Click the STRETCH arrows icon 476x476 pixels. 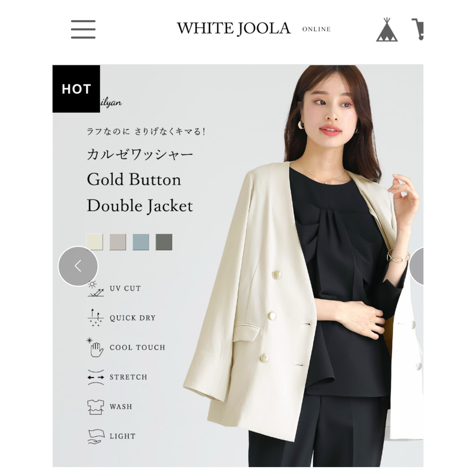96,377
